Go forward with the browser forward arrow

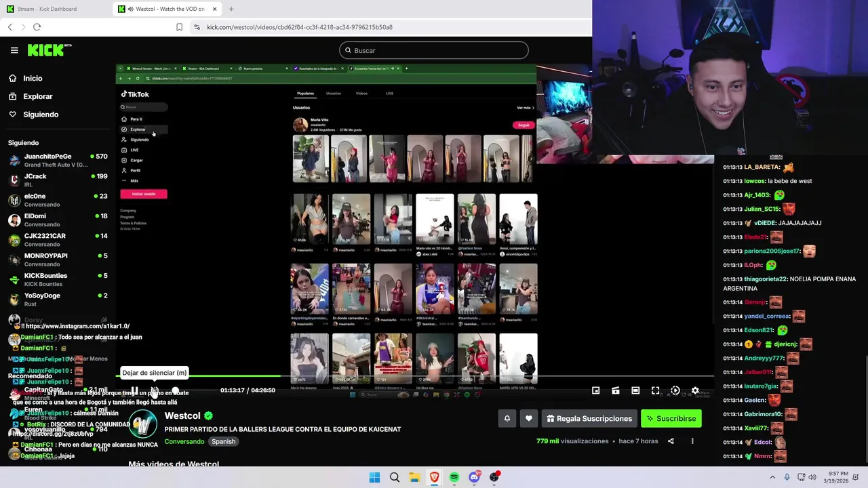[x=23, y=27]
